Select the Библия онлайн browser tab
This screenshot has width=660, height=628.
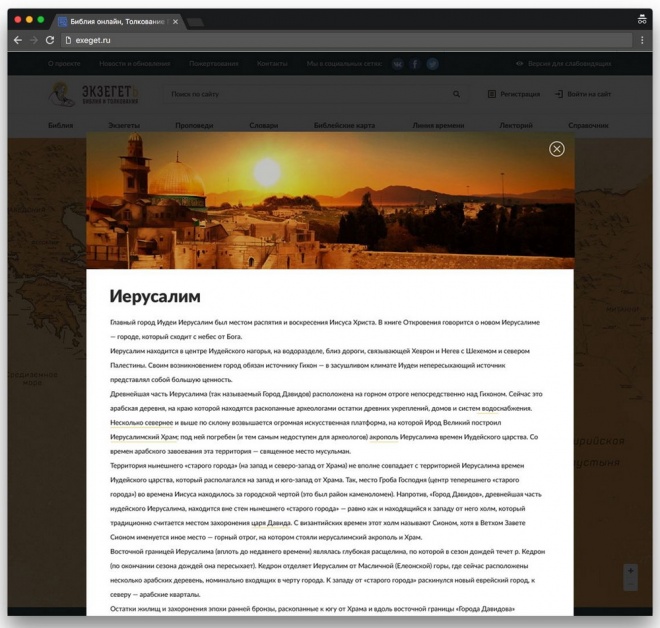(117, 21)
